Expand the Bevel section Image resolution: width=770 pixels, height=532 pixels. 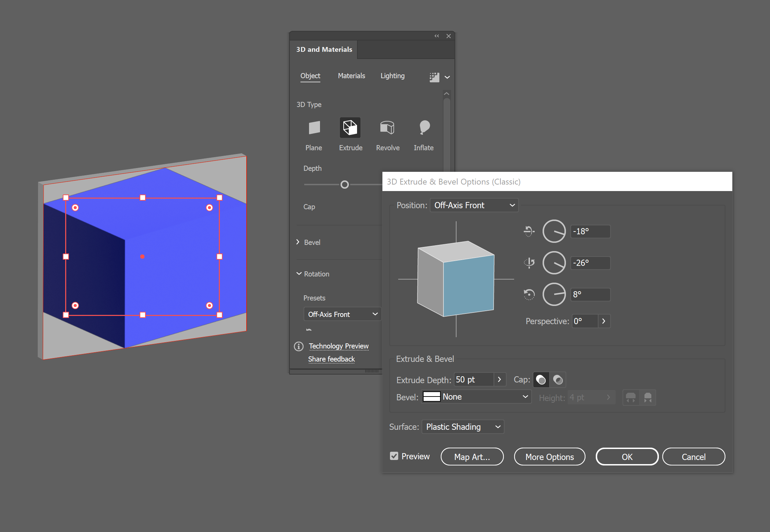(298, 242)
